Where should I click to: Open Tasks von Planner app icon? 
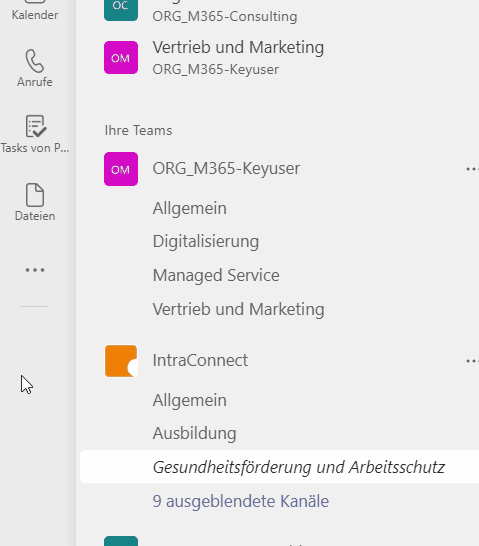(36, 126)
